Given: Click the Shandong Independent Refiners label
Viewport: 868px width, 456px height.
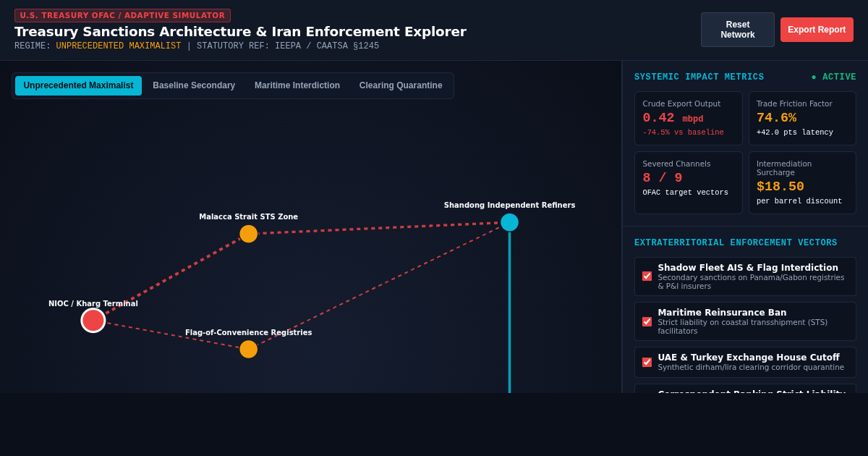Looking at the screenshot, I should point(509,206).
